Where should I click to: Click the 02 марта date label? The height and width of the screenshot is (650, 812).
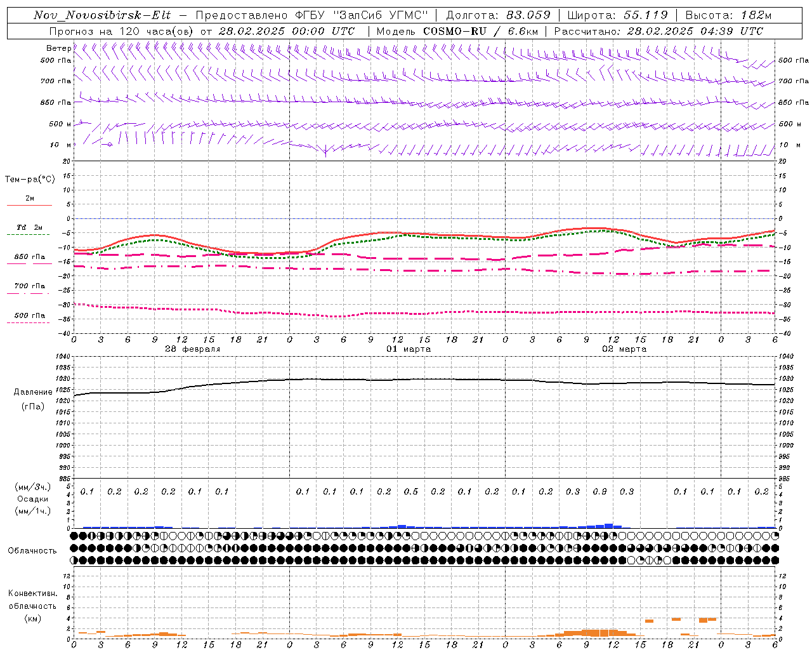(624, 349)
